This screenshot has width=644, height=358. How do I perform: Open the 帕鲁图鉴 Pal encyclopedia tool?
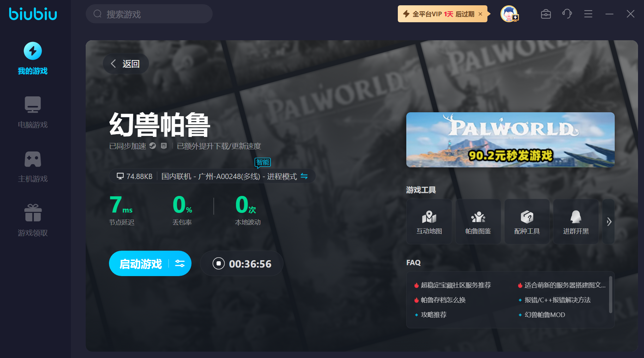tap(478, 221)
